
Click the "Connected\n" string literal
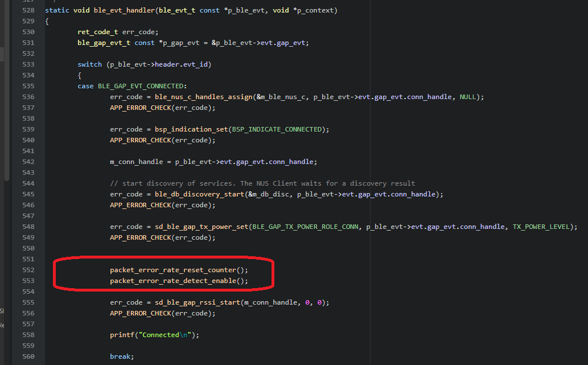165,335
